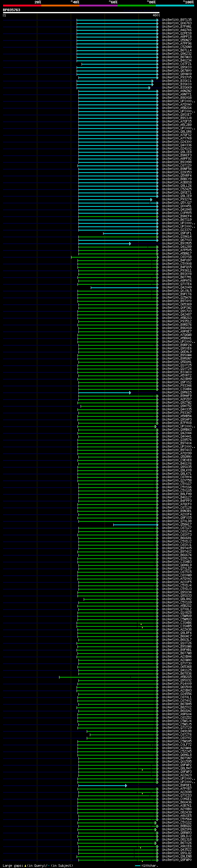Click the UniRef100_A5B2G4 hit name

point(177,108)
